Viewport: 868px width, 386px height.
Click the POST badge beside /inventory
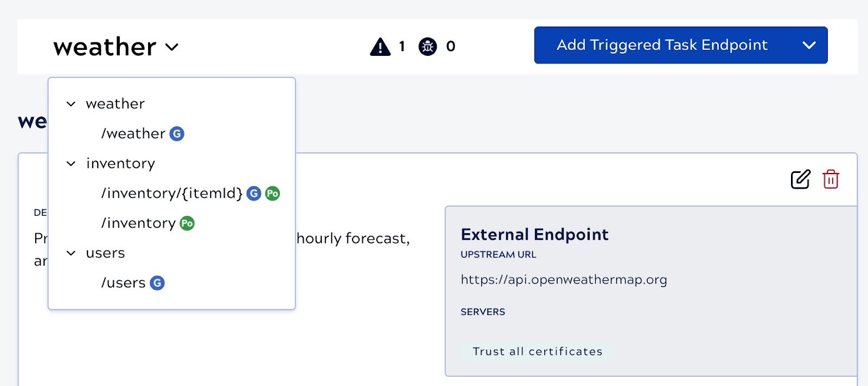(x=187, y=223)
